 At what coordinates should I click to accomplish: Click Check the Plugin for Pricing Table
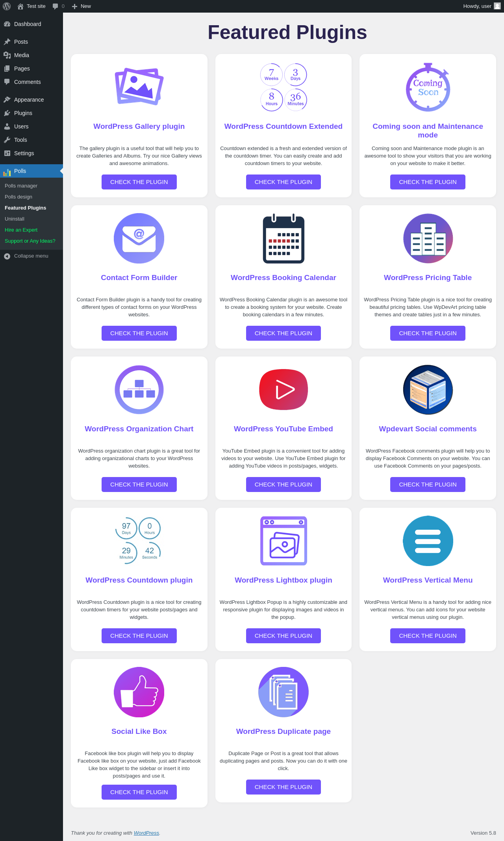pyautogui.click(x=428, y=333)
